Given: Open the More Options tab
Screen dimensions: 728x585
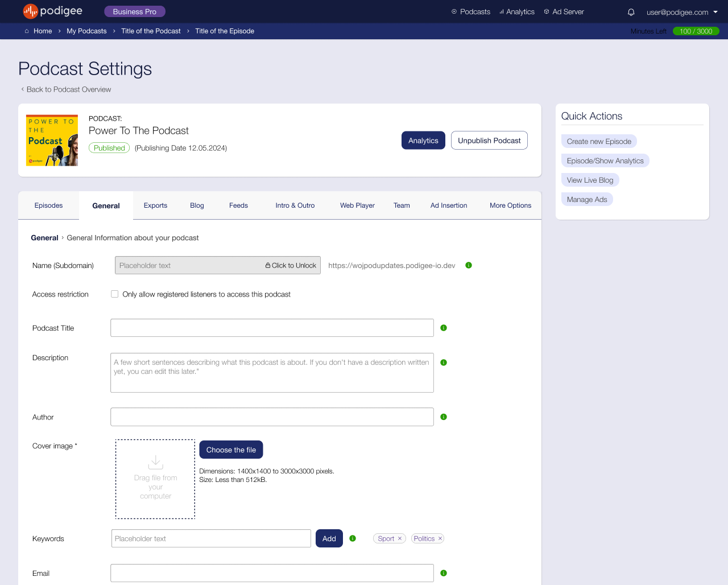Looking at the screenshot, I should coord(510,205).
